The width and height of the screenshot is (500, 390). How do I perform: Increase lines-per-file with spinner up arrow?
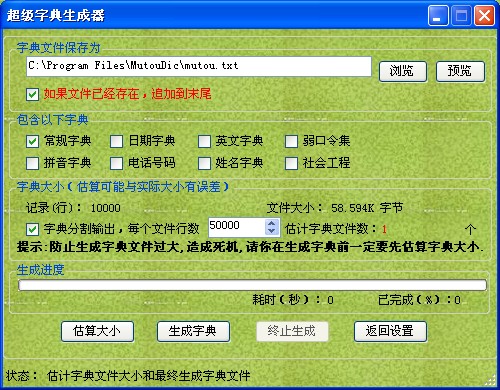272,223
